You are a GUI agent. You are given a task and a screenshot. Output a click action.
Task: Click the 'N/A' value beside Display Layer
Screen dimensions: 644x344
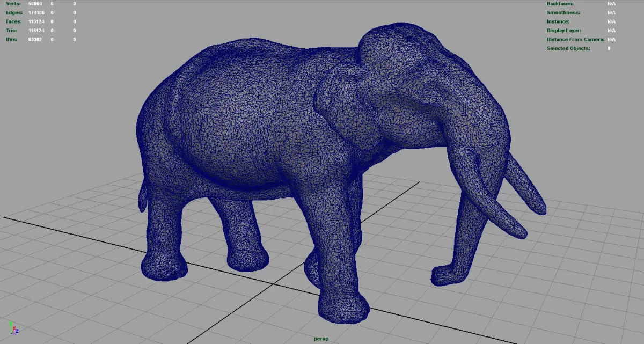point(611,31)
